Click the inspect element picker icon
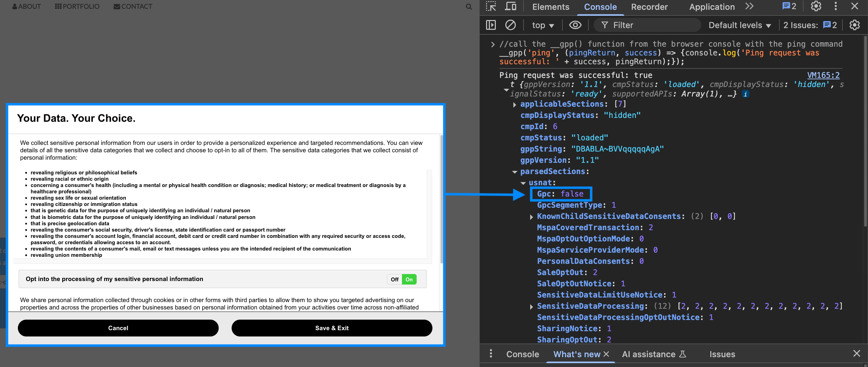 pyautogui.click(x=491, y=6)
